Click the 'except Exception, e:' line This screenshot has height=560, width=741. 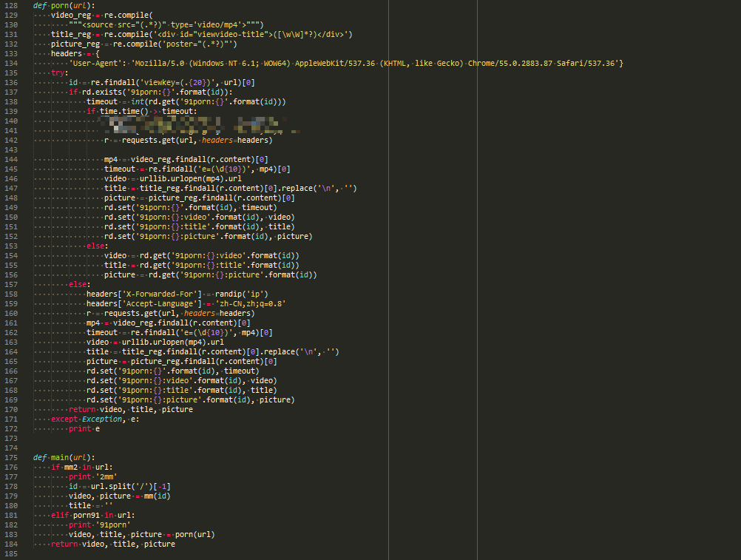(95, 419)
